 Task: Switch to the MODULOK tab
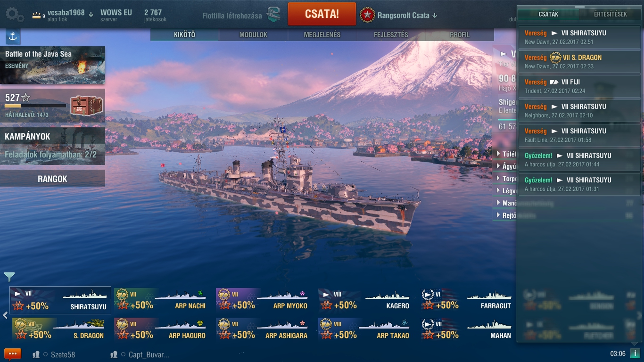tap(253, 35)
